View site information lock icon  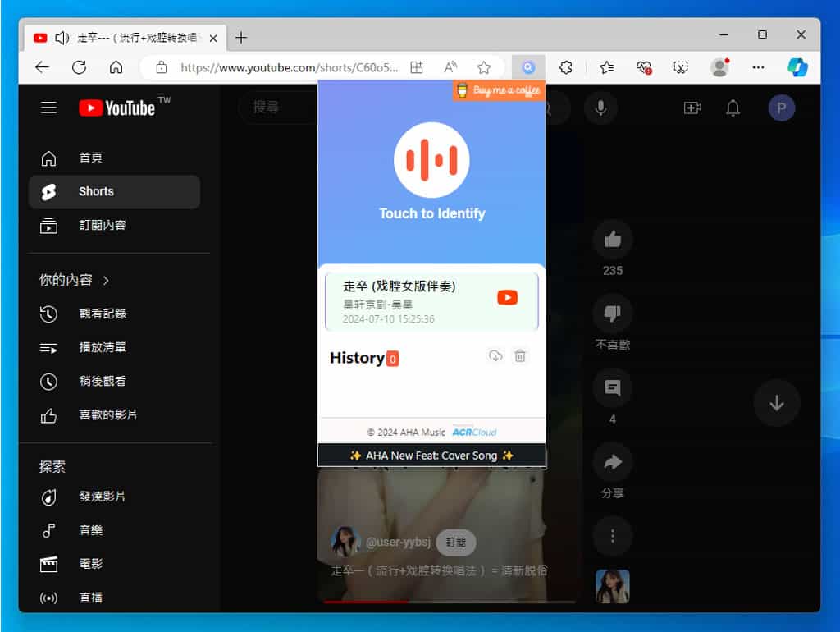(x=162, y=67)
